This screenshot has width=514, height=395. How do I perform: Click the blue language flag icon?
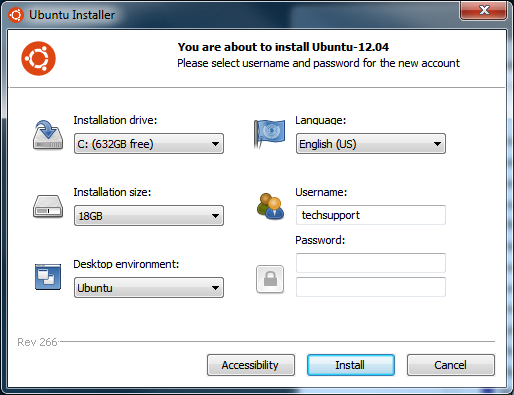tap(269, 134)
